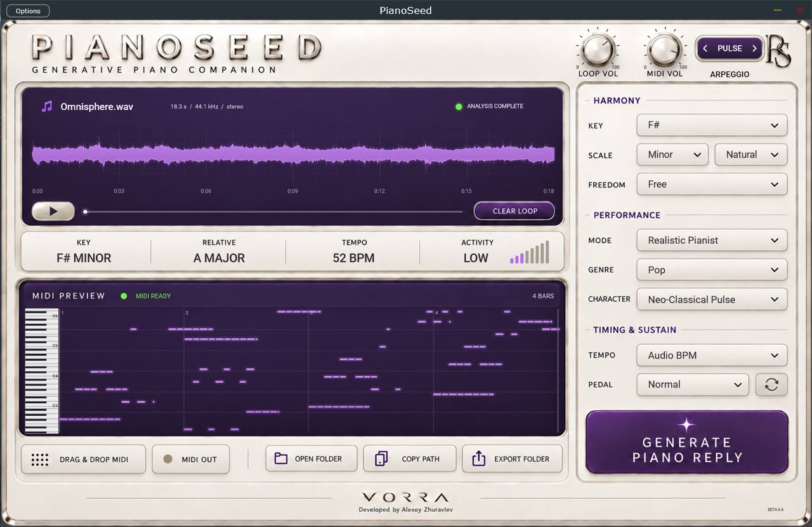This screenshot has height=527, width=812.
Task: Click the share icon on Export Folder
Action: click(479, 458)
